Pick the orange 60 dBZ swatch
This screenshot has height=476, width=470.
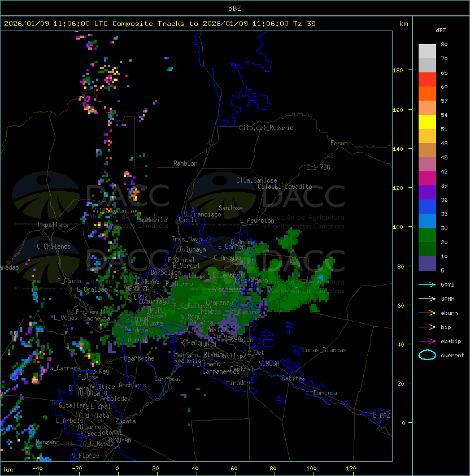point(427,93)
